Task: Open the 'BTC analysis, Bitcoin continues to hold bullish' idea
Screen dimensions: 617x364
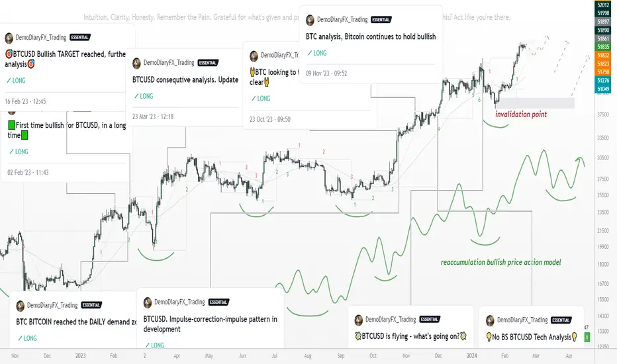Action: [371, 36]
